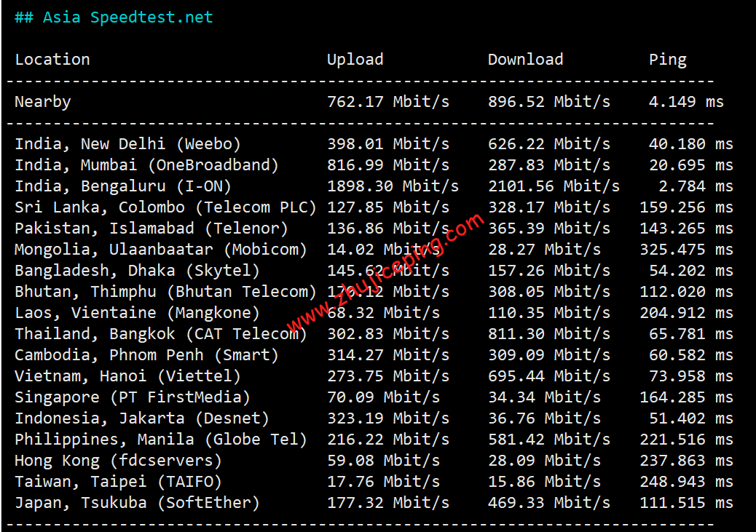Click Ulaanbaatar download '28.27 Mbit/s'
Image resolution: width=756 pixels, height=532 pixels.
coord(544,249)
